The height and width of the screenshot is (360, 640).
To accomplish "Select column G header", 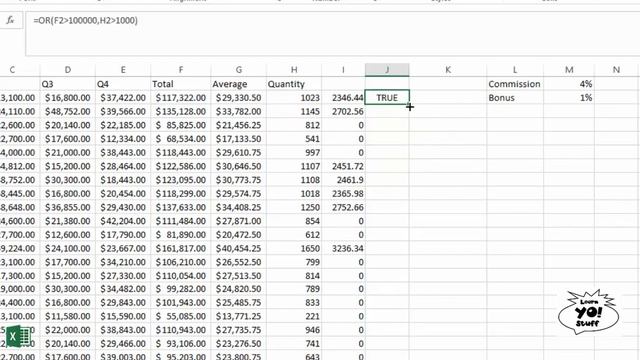I will (x=238, y=70).
